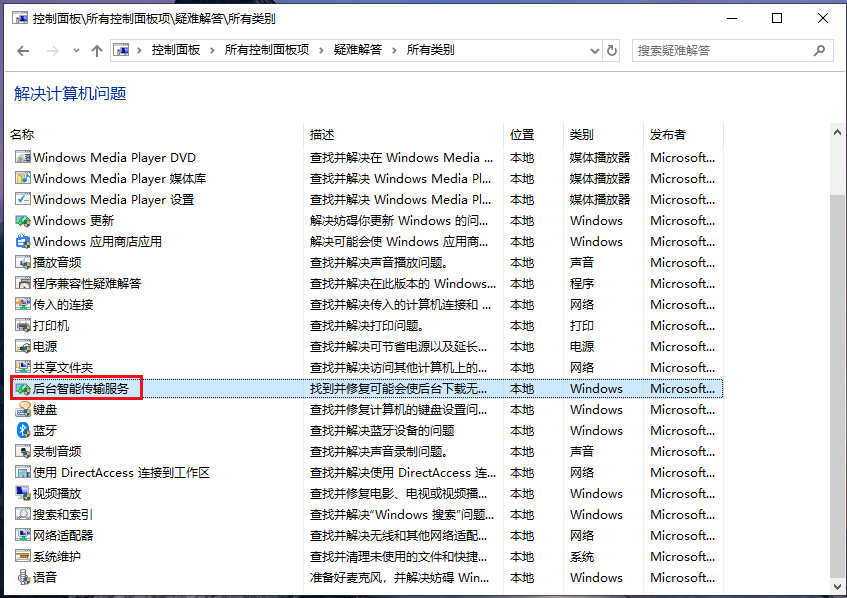Click the Windows Media Player 设置 icon

pos(23,200)
